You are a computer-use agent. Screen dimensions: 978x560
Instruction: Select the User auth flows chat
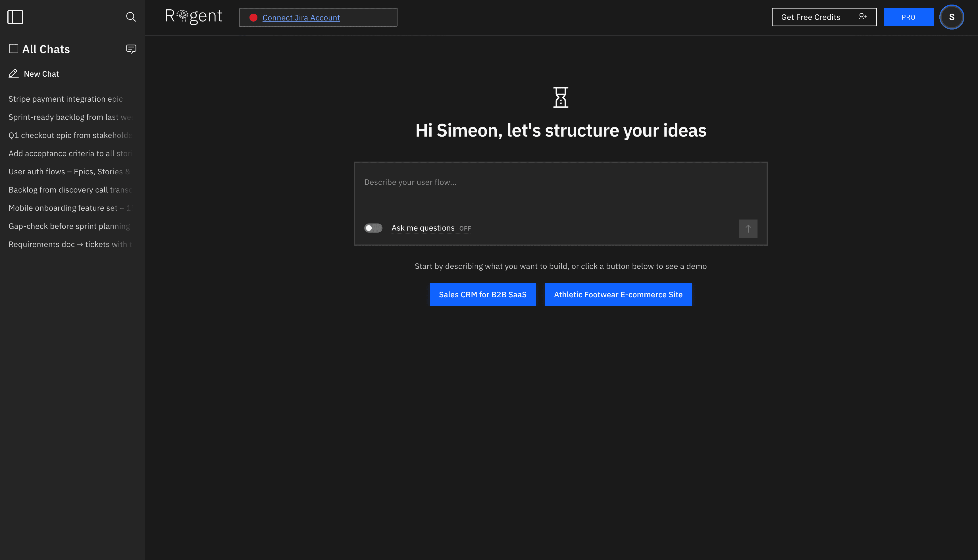[x=69, y=172]
